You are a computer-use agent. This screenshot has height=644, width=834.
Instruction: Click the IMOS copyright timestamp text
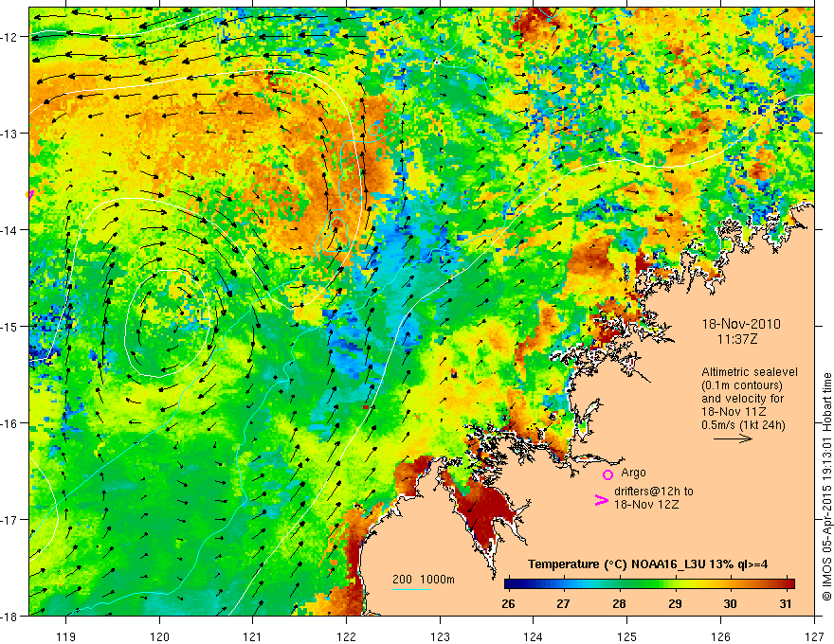(x=826, y=487)
